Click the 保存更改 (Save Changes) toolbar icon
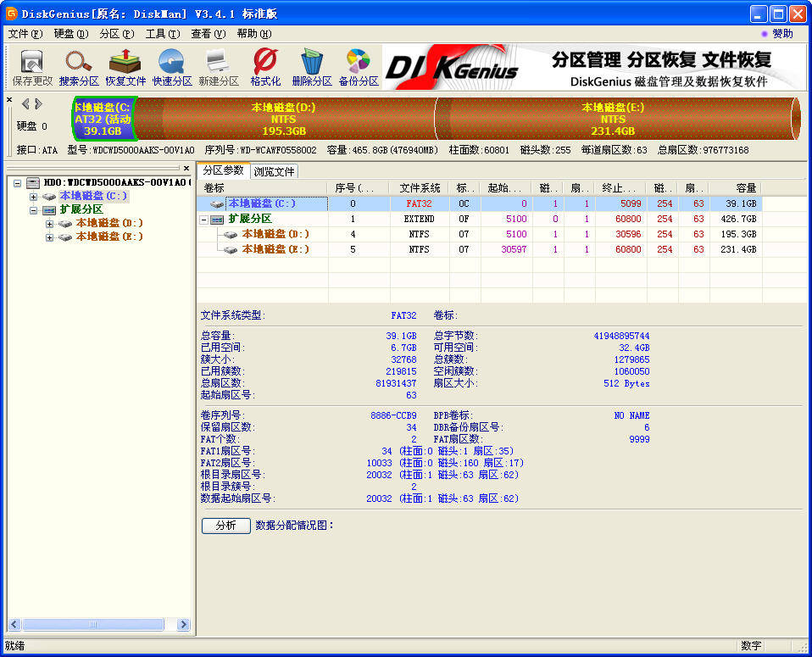812x657 pixels. 32,68
